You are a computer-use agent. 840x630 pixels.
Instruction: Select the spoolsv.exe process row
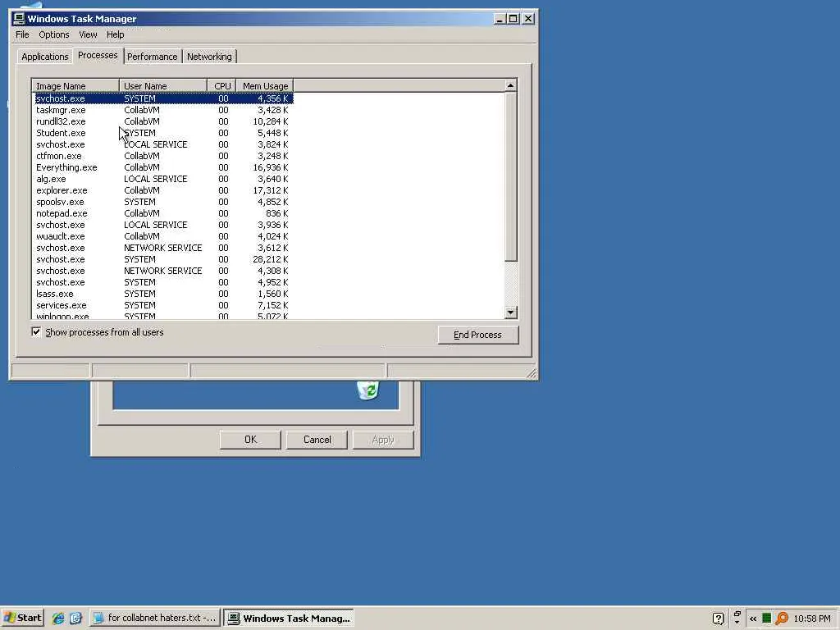[x=162, y=202]
